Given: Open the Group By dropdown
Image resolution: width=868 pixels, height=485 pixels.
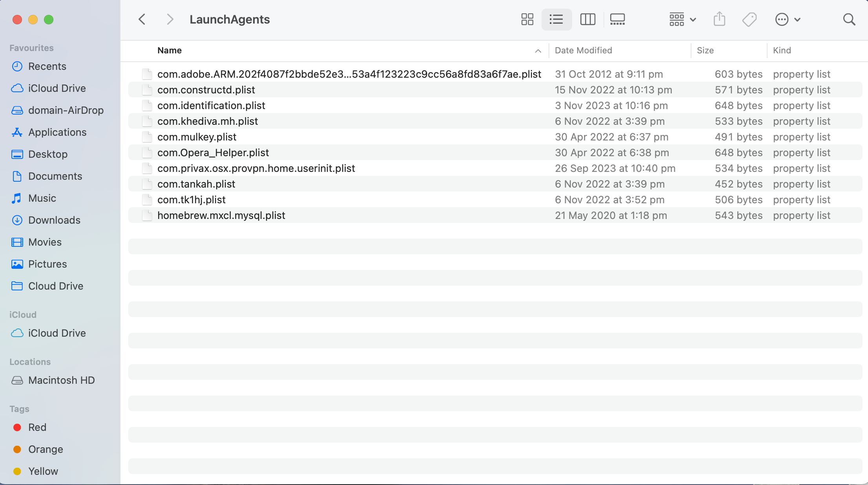Looking at the screenshot, I should tap(682, 19).
